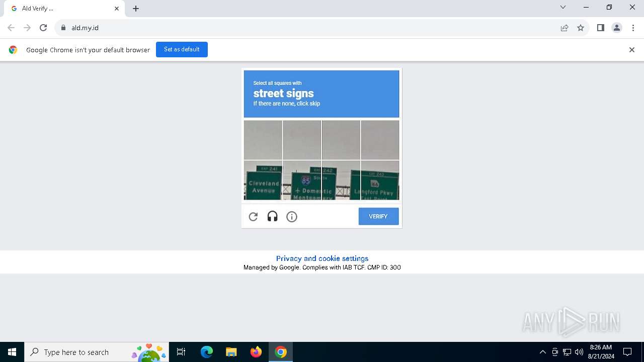Image resolution: width=644 pixels, height=362 pixels.
Task: Open Task View on the taskbar
Action: [x=181, y=352]
